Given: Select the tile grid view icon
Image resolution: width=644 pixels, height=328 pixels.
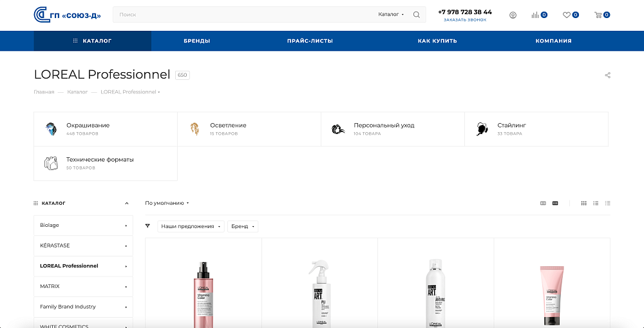Looking at the screenshot, I should point(583,203).
